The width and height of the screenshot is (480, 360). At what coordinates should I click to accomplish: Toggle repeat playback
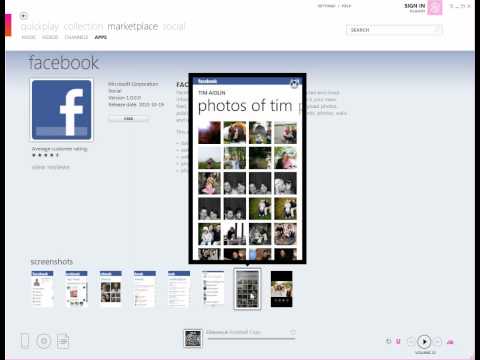[x=388, y=341]
